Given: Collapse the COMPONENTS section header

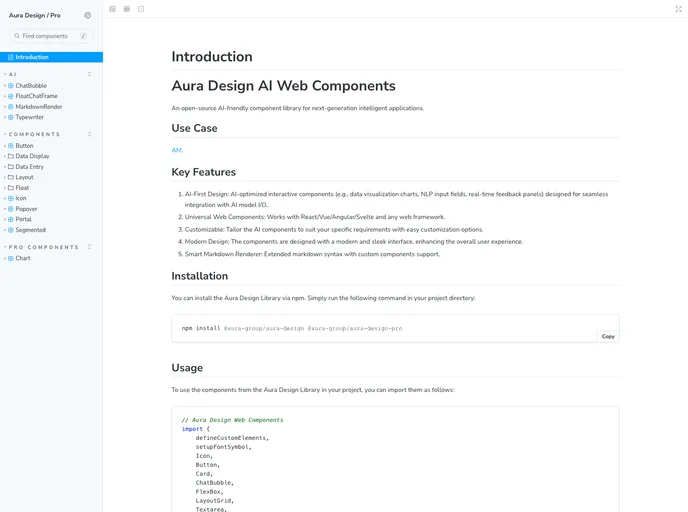Looking at the screenshot, I should click(34, 134).
